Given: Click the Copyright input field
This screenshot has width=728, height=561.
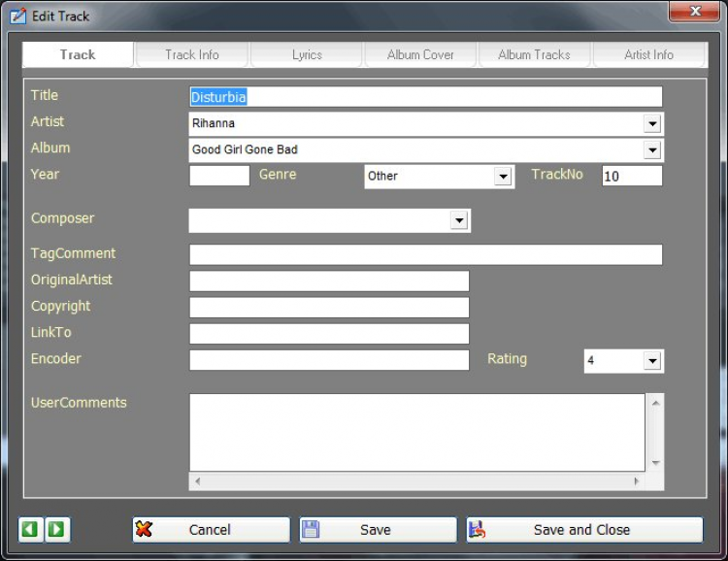Looking at the screenshot, I should click(329, 308).
